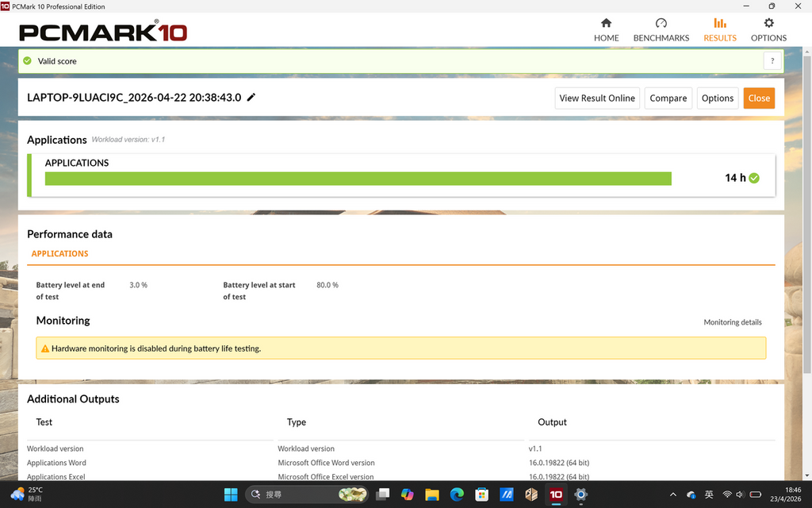Image resolution: width=812 pixels, height=508 pixels.
Task: Open the weather widget showing 25°C
Action: pos(27,494)
